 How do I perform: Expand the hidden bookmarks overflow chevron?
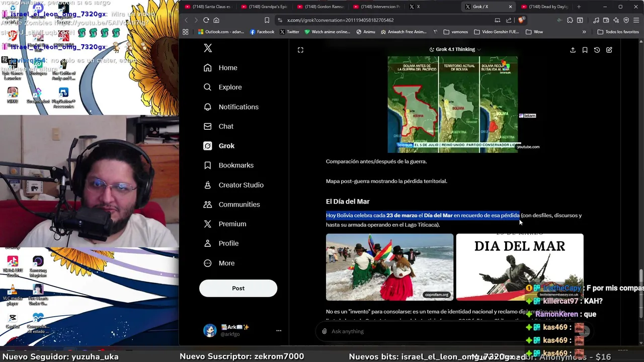584,32
